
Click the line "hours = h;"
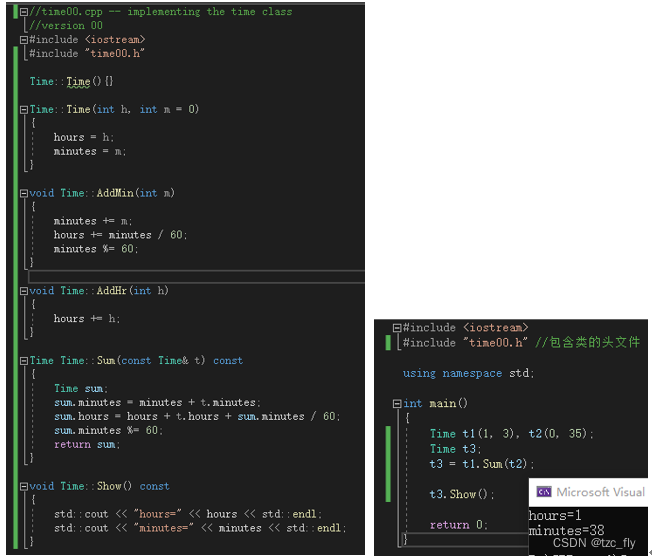pos(84,137)
